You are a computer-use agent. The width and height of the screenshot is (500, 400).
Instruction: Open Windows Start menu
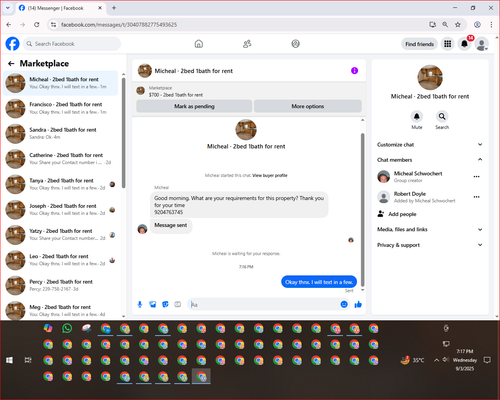[x=9, y=360]
